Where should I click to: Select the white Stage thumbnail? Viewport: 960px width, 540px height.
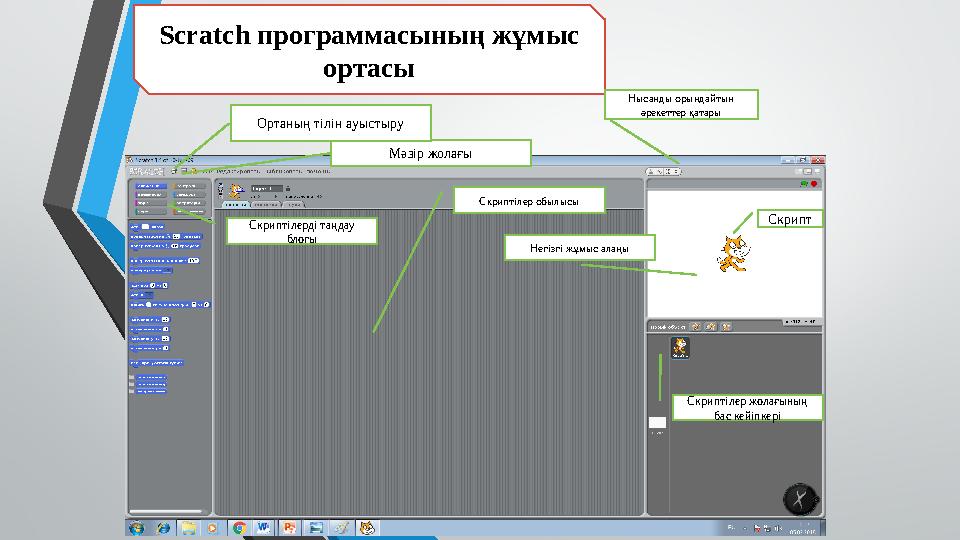coord(657,422)
